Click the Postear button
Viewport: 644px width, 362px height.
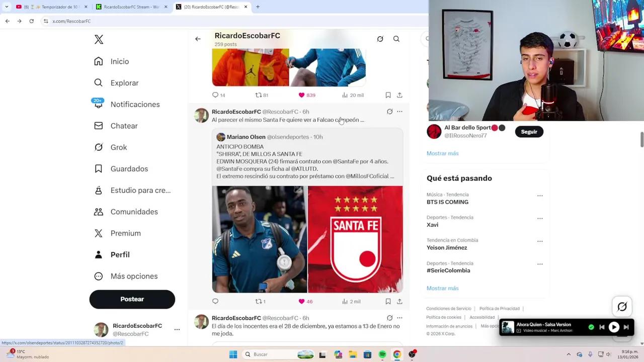click(132, 299)
